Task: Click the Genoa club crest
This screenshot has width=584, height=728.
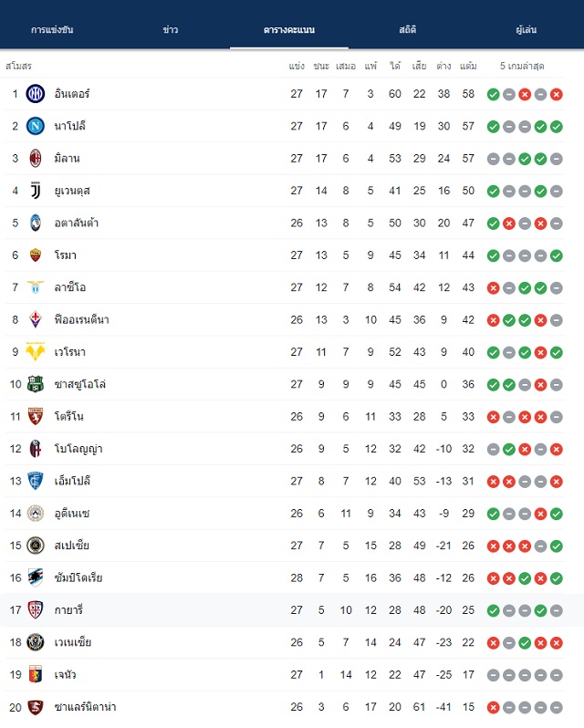Action: click(36, 674)
